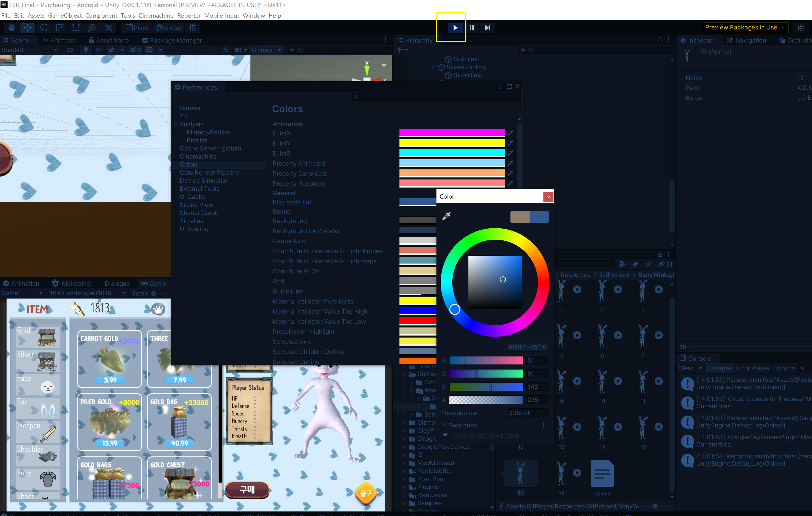This screenshot has width=812, height=516.
Task: Select the Hand tool in toolbar
Action: (12, 28)
